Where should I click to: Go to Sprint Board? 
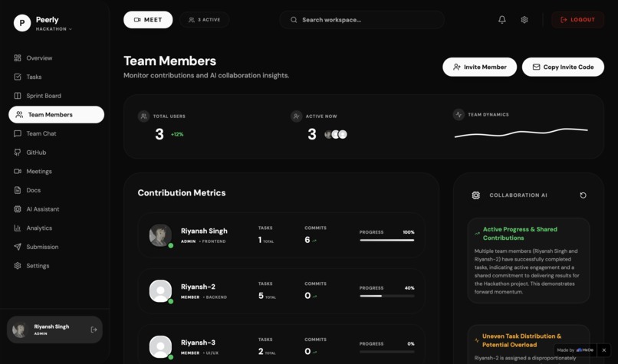tap(56, 96)
